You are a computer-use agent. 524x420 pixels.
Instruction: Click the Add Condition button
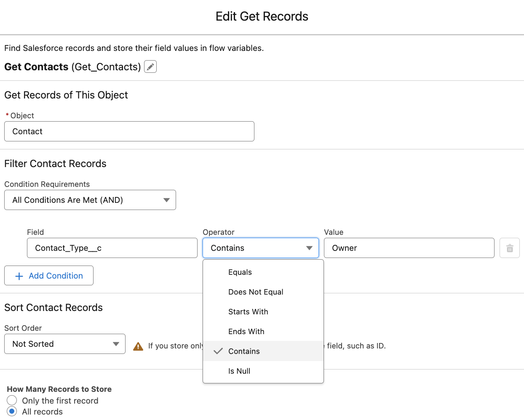click(x=48, y=276)
